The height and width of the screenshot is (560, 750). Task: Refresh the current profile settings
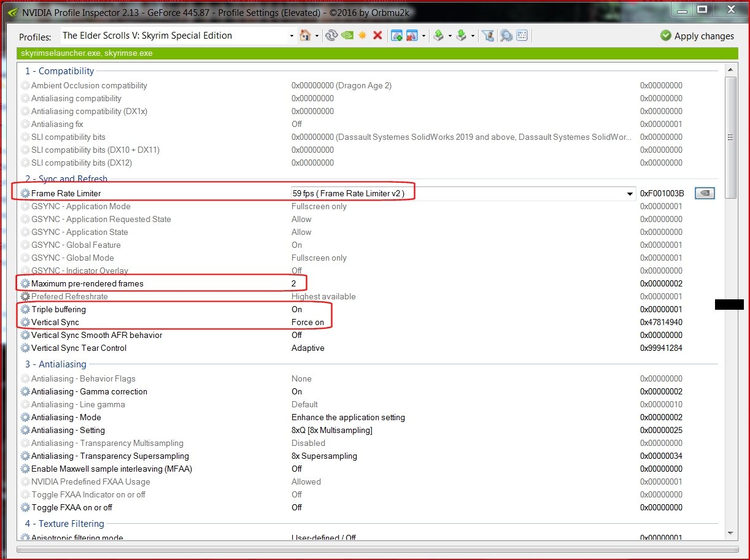pos(332,36)
